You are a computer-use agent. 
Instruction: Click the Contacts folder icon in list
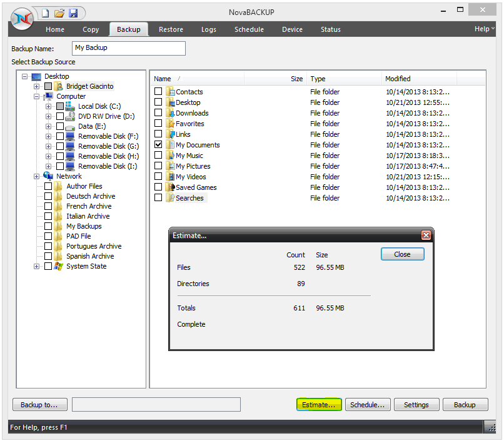170,92
